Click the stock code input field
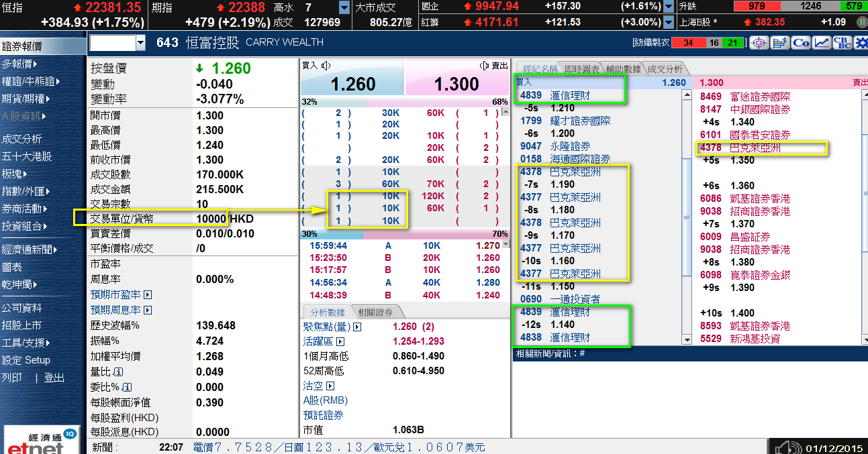 point(112,44)
